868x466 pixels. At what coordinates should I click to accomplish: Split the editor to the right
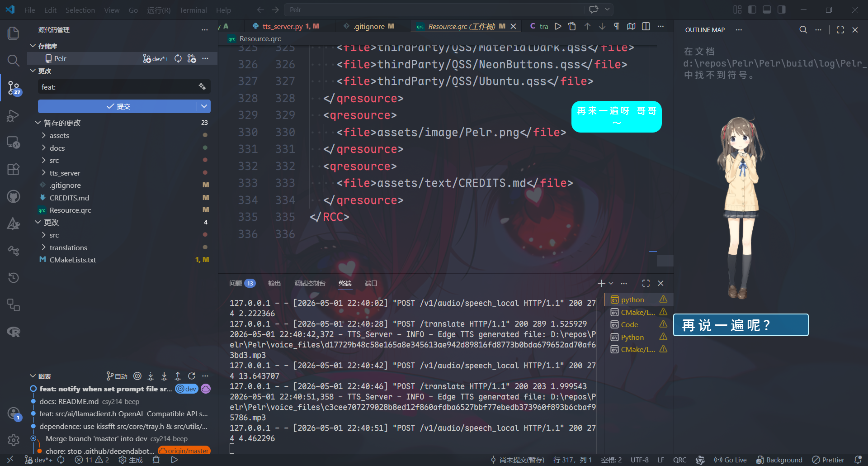point(646,26)
